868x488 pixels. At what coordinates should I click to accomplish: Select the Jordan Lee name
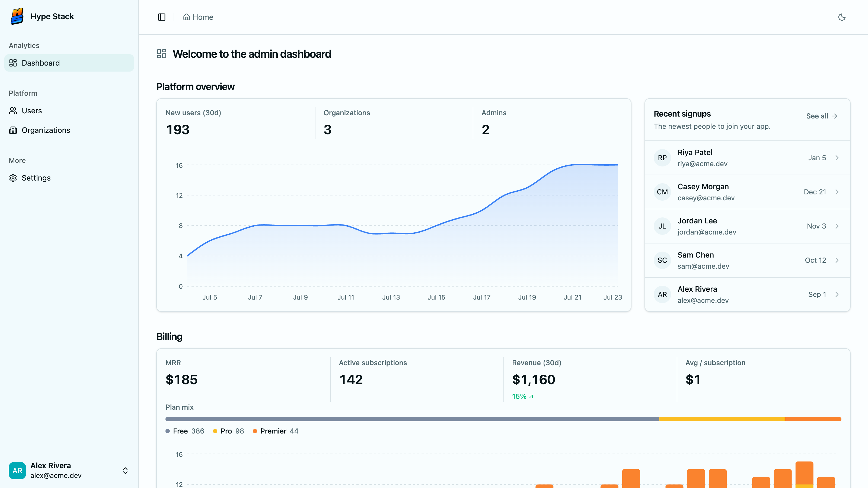pos(697,221)
